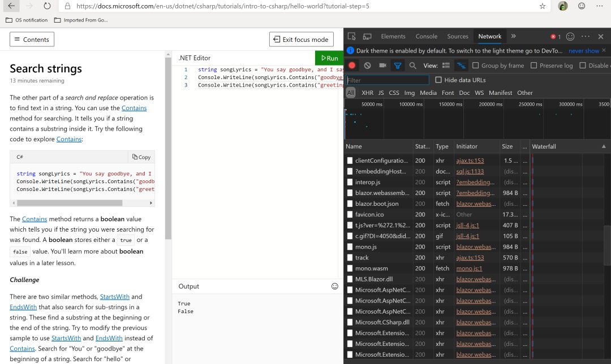Show All request types
The width and height of the screenshot is (611, 364).
[351, 93]
